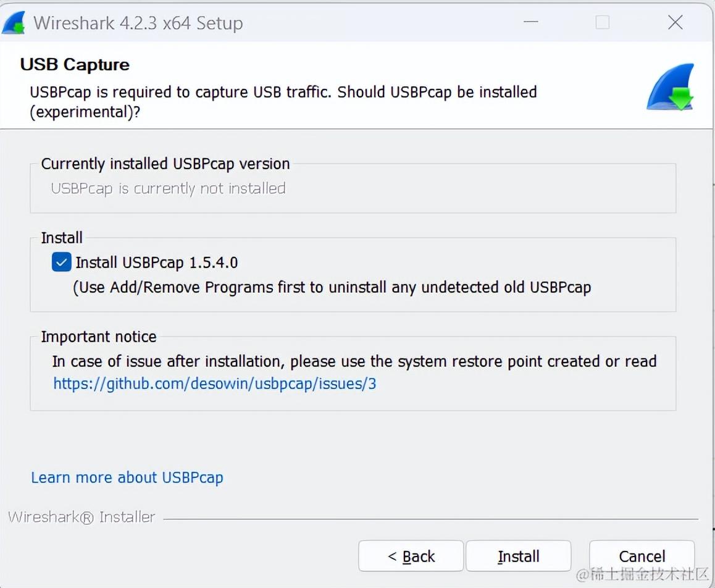Select 'USBPcap is currently not installed' text
Viewport: 715px width, 588px height.
[x=169, y=188]
